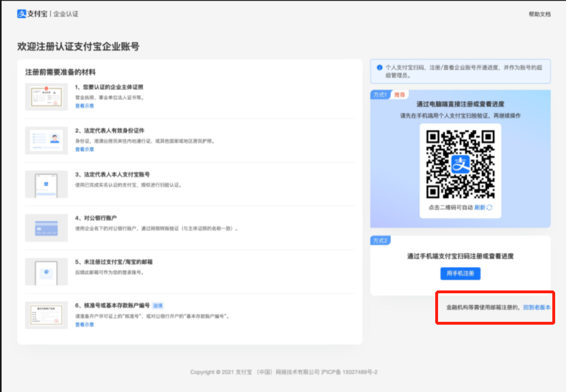
Task: Open 查看示例 under 企业主体证照
Action: pos(85,106)
